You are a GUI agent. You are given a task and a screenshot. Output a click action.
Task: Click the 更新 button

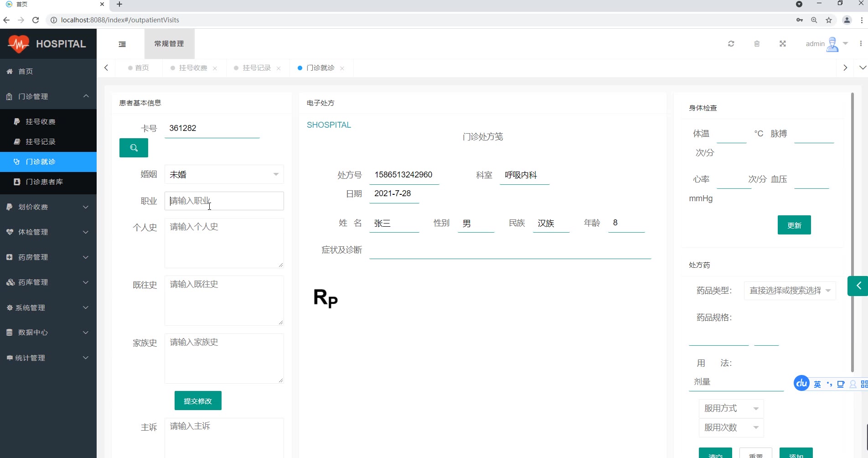click(794, 225)
